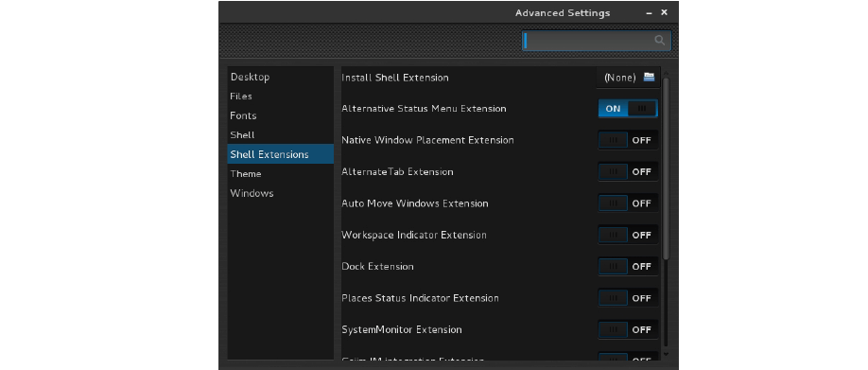This screenshot has height=370, width=868.
Task: Open the folder icon beside (None)
Action: click(649, 77)
